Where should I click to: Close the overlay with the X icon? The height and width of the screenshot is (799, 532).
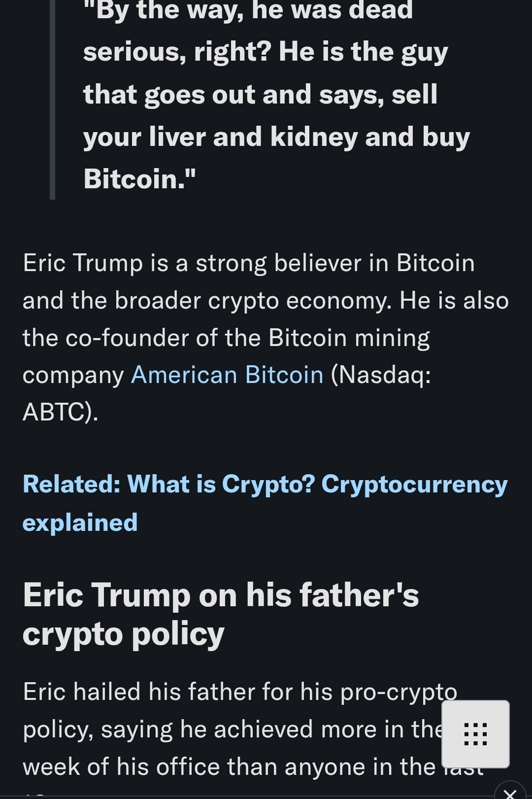click(x=511, y=793)
